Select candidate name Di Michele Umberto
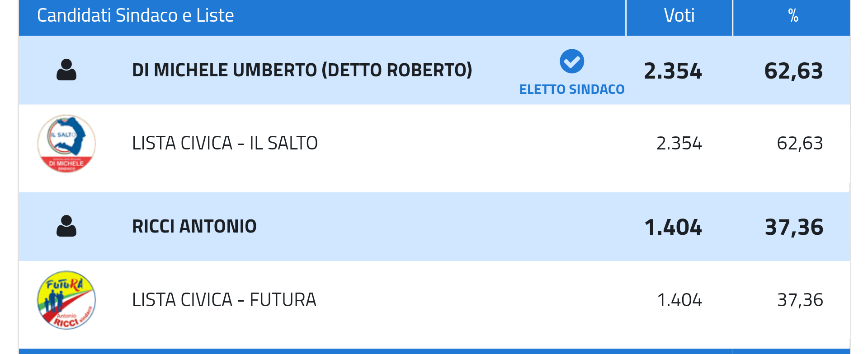This screenshot has width=868, height=354. (x=302, y=70)
